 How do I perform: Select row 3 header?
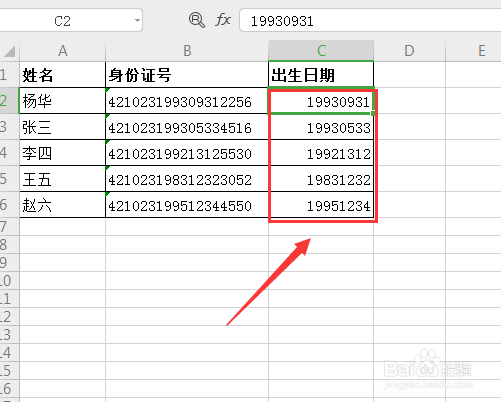[x=9, y=126]
